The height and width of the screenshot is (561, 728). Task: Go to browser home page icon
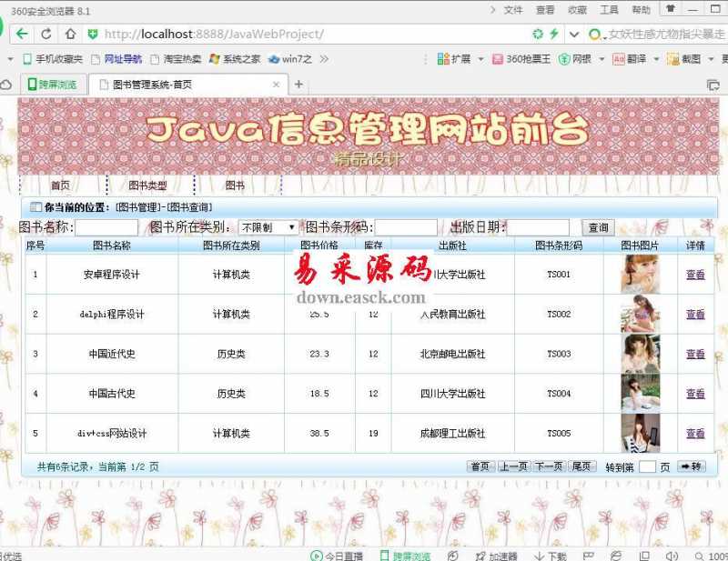[69, 35]
